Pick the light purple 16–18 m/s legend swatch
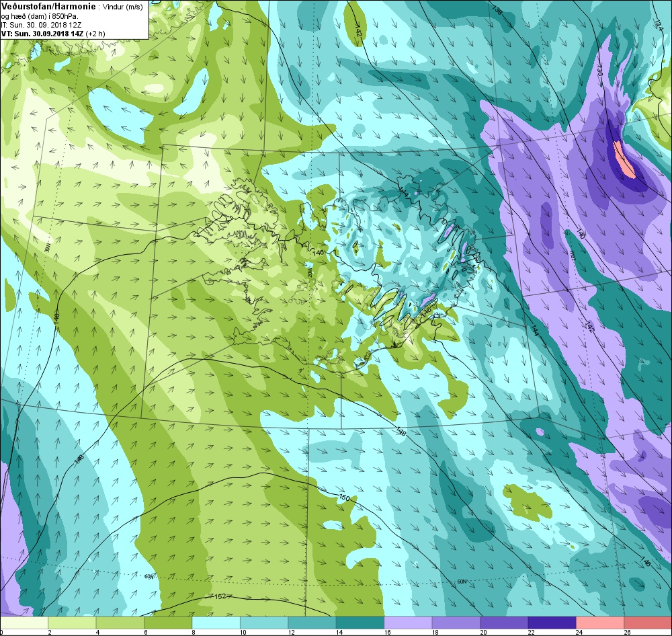The width and height of the screenshot is (672, 636). pos(408,623)
